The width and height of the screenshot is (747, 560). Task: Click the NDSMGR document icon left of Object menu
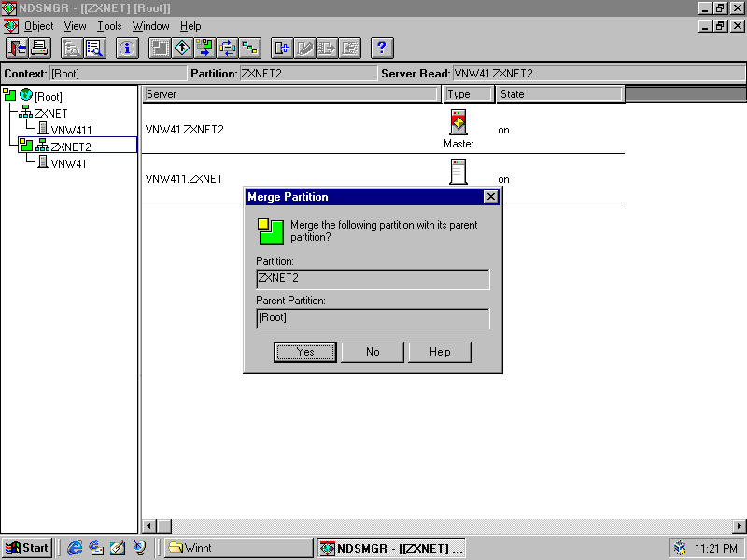[11, 26]
